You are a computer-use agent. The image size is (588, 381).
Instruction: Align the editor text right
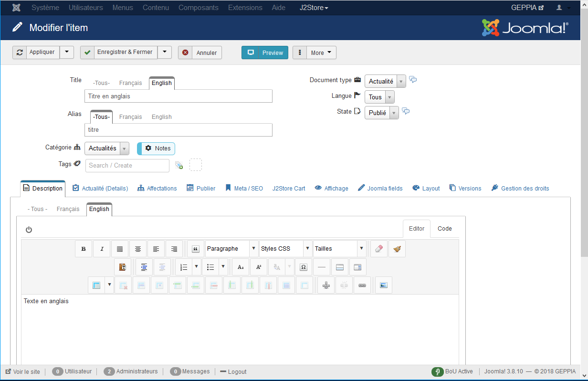click(174, 249)
